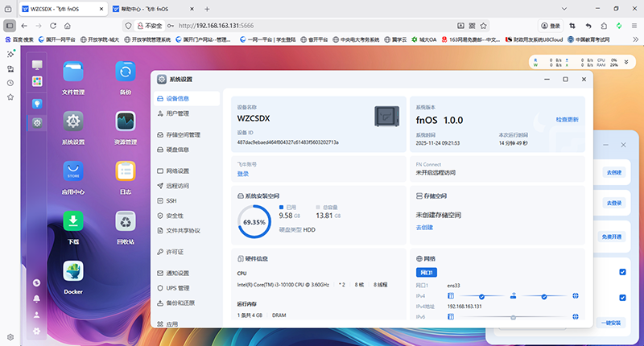Image resolution: width=644 pixels, height=346 pixels.
Task: Open the 资源管理 monitor app
Action: click(x=126, y=122)
